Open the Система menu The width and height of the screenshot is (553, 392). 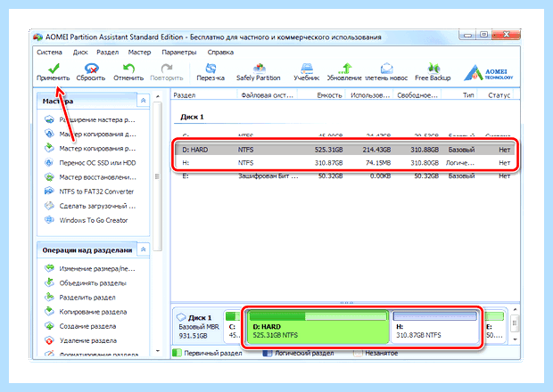49,53
